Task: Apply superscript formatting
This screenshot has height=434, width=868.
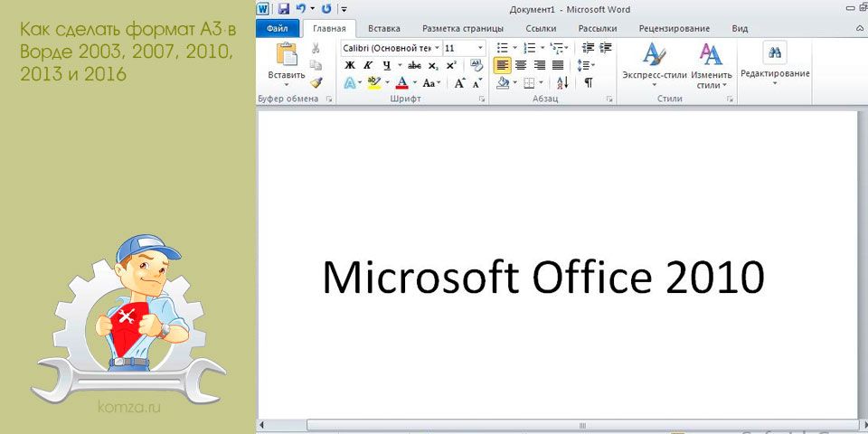Action: coord(450,65)
